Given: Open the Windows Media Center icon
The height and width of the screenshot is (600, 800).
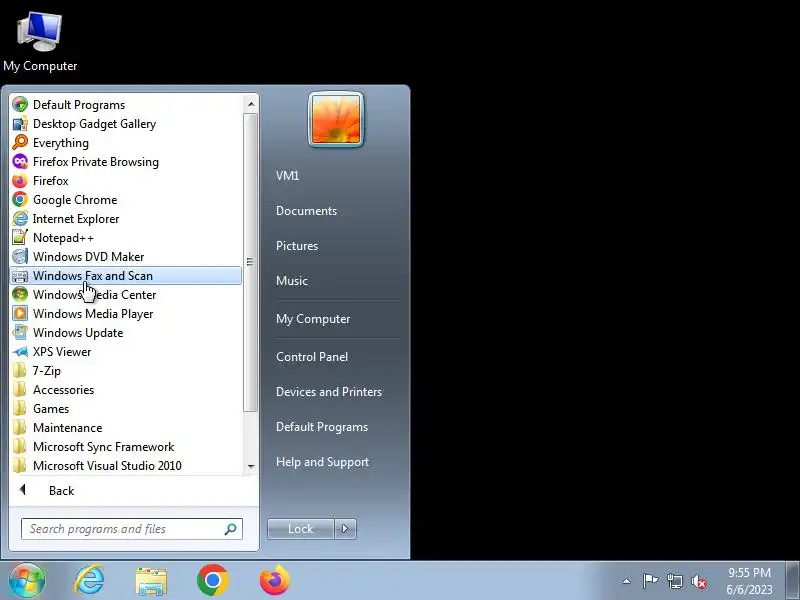Looking at the screenshot, I should (x=20, y=294).
